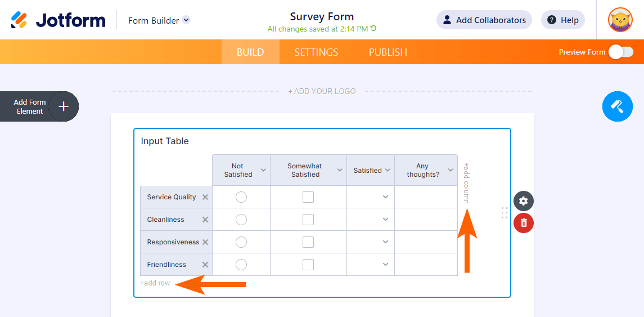Select Service Quality Not Satisfied radio button

tap(241, 197)
